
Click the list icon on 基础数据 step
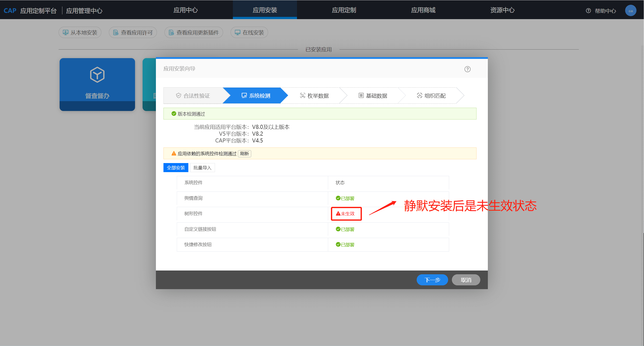click(x=361, y=95)
